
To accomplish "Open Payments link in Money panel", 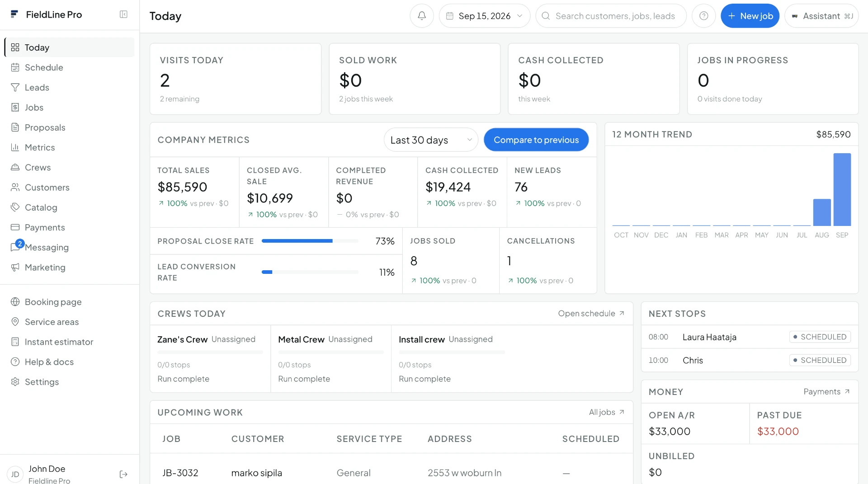I will (826, 392).
